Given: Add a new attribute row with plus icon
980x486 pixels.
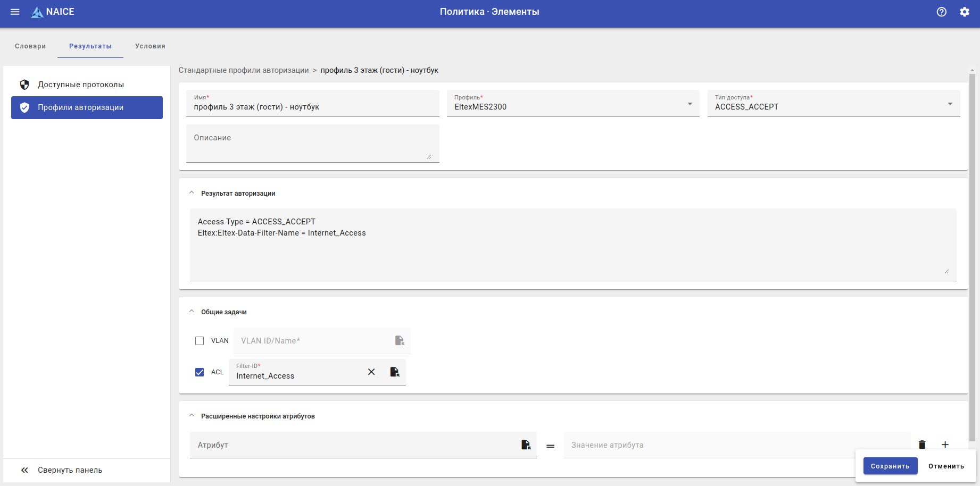Looking at the screenshot, I should [945, 445].
